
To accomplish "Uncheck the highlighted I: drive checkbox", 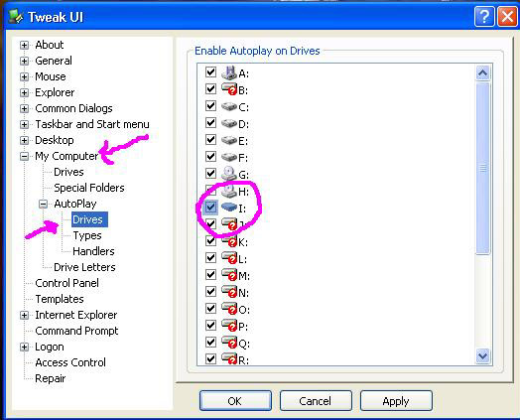I will pos(211,208).
